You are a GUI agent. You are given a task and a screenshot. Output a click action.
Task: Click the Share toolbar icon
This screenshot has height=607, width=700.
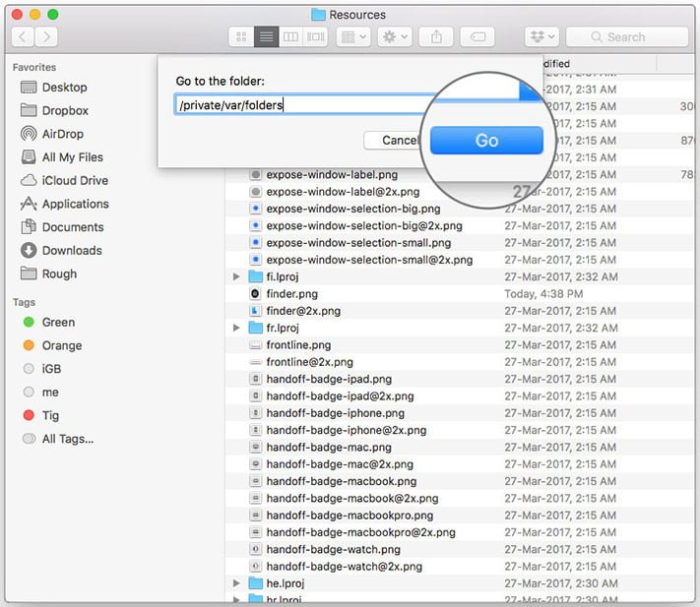[x=436, y=37]
